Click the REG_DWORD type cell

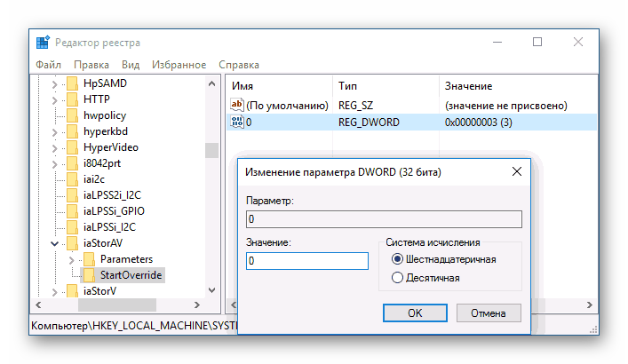click(x=369, y=123)
